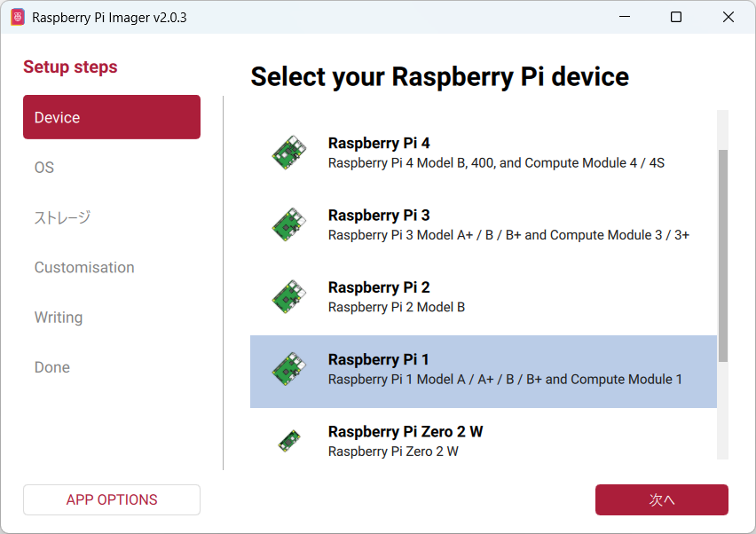Maximize the Raspberry Pi Imager window

676,17
